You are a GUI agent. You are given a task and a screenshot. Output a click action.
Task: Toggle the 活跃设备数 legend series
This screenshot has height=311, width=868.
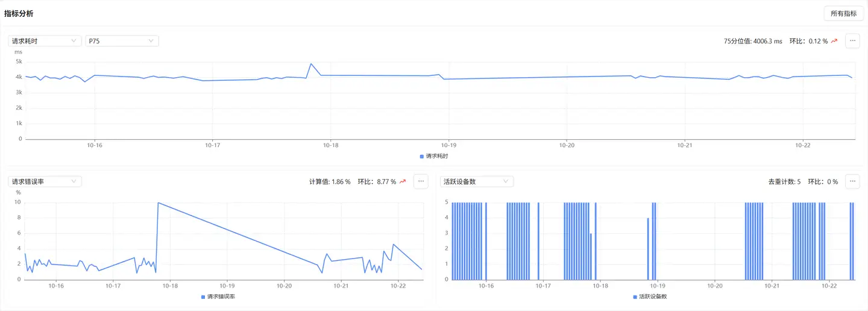(x=649, y=297)
